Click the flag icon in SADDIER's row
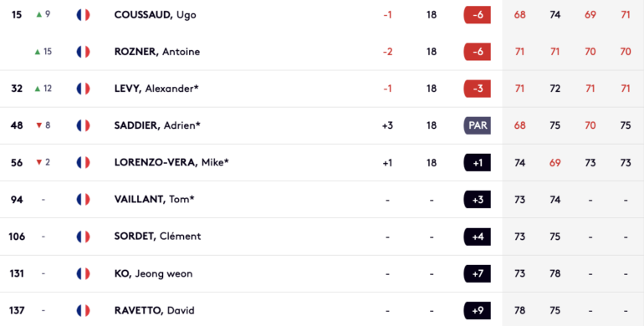 coord(83,125)
